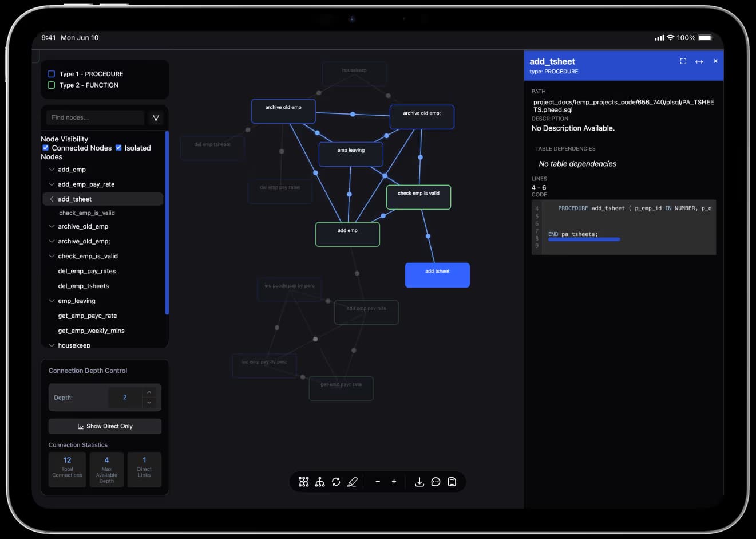The width and height of the screenshot is (756, 539).
Task: Expand the emp_leaving node chevron
Action: coord(52,300)
